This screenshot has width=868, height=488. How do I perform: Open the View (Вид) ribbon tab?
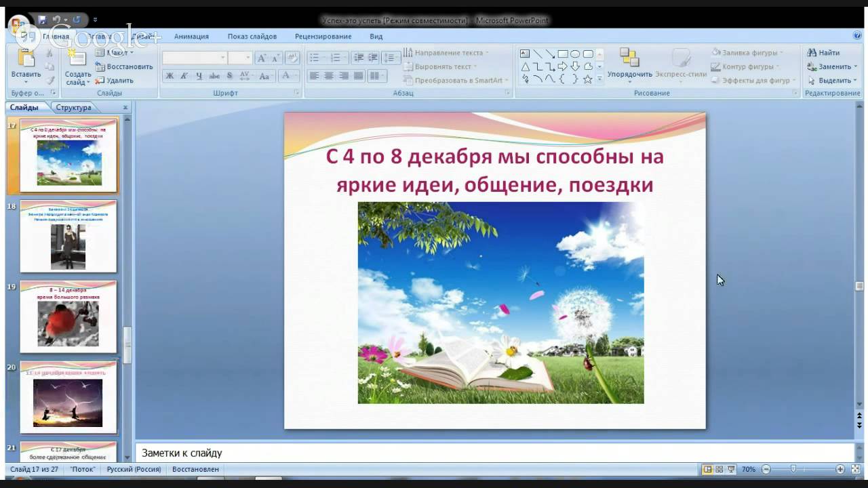point(376,37)
